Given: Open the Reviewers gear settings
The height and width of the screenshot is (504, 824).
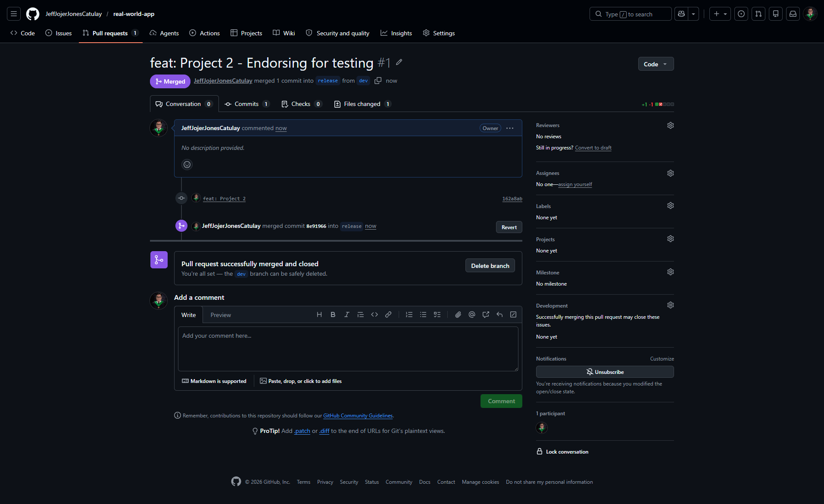Looking at the screenshot, I should (x=671, y=125).
